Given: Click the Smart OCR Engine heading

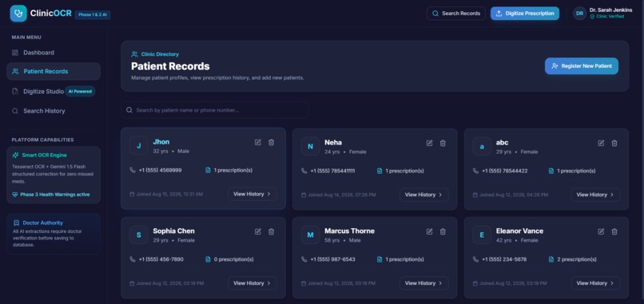Looking at the screenshot, I should (x=45, y=155).
